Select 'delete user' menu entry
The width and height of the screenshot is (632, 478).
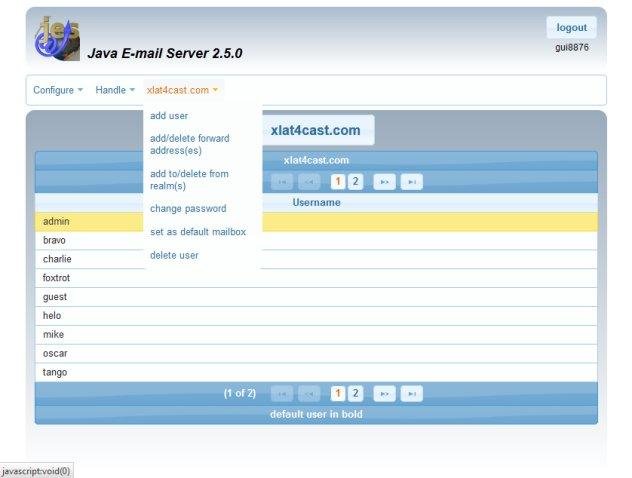click(174, 255)
